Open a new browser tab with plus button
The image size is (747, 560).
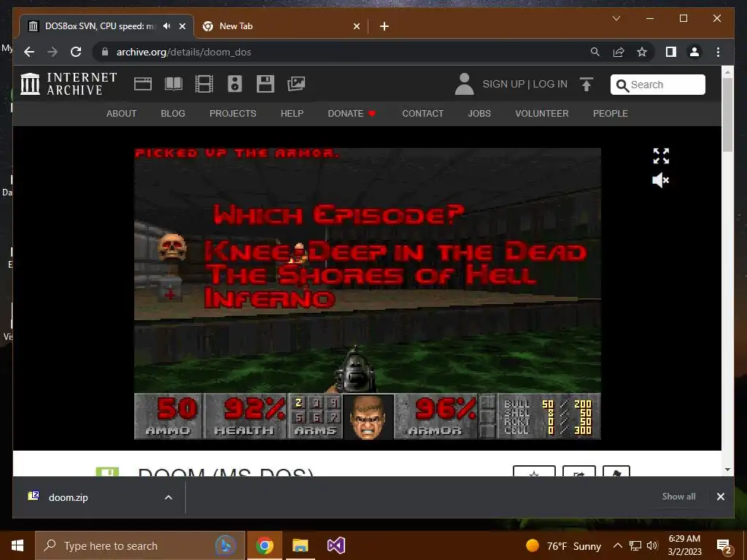pyautogui.click(x=384, y=26)
